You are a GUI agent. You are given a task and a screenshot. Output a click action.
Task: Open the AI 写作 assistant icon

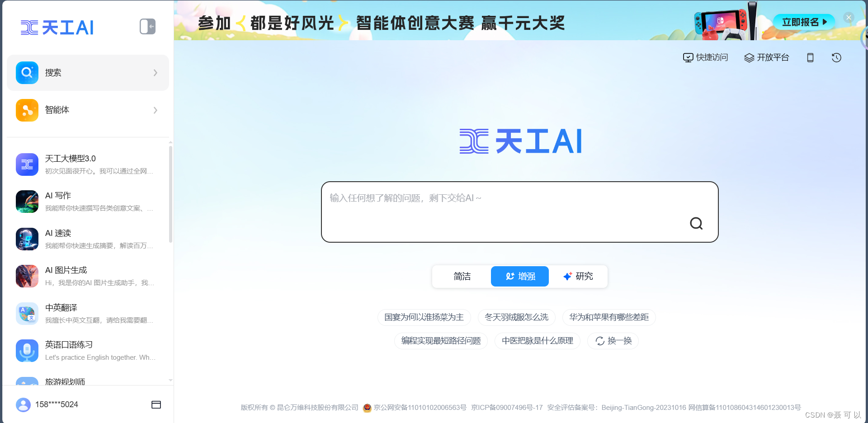coord(27,202)
